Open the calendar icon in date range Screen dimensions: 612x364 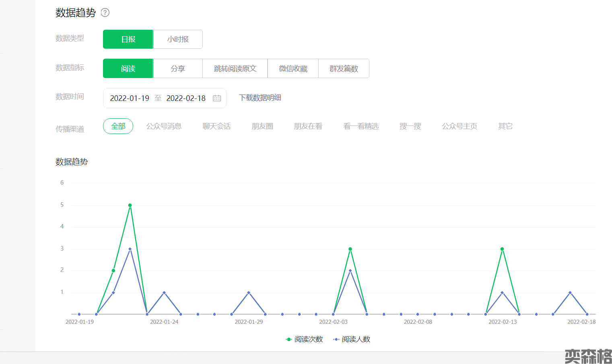point(217,98)
